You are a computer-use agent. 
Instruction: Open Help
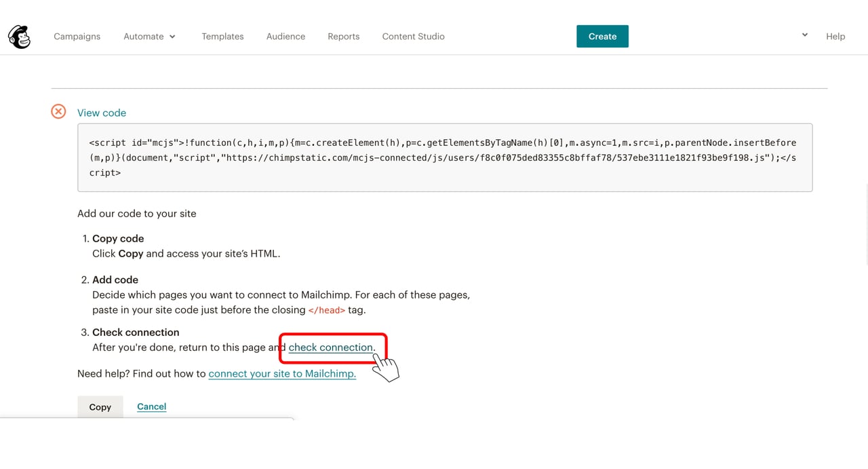[x=835, y=37]
